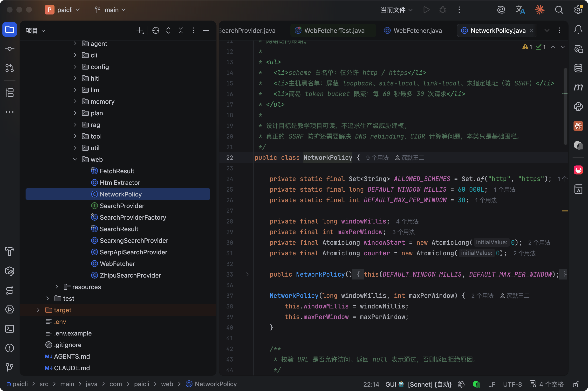
Task: Toggle the project tool window button
Action: (x=9, y=30)
